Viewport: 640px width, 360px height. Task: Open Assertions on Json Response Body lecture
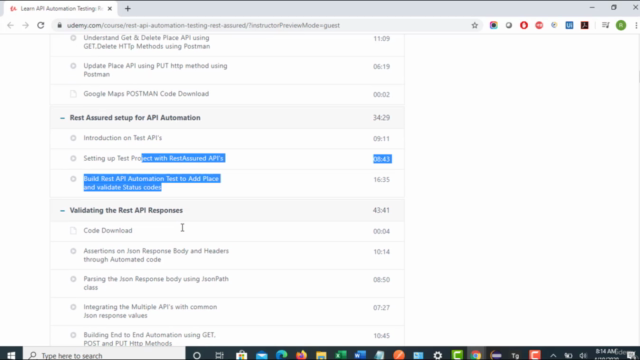coord(156,255)
